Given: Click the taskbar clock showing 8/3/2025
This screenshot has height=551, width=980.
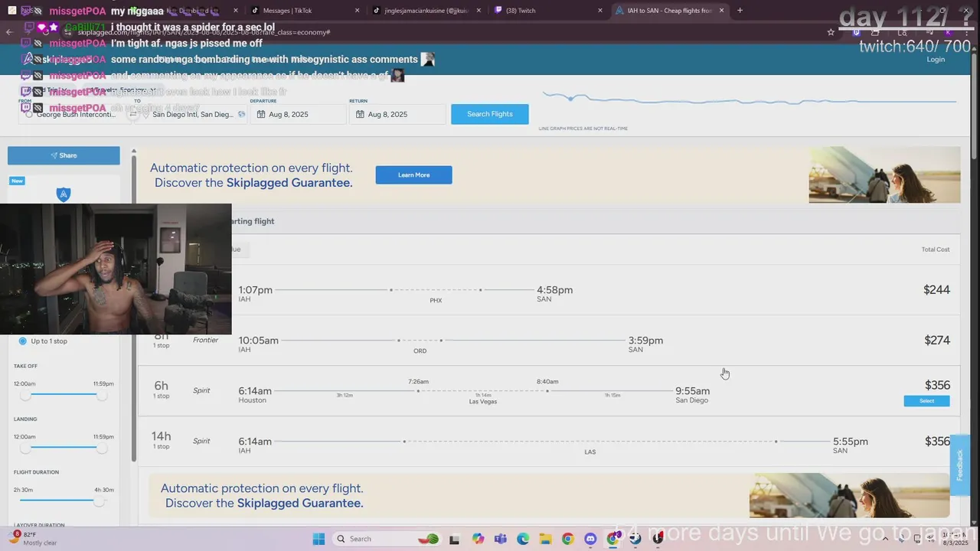Looking at the screenshot, I should [x=955, y=539].
